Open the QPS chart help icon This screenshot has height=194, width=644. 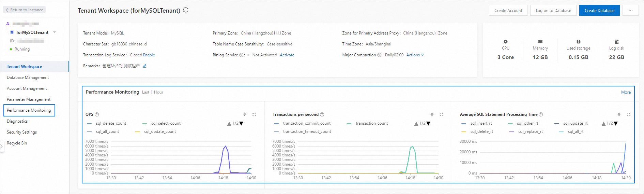(97, 114)
